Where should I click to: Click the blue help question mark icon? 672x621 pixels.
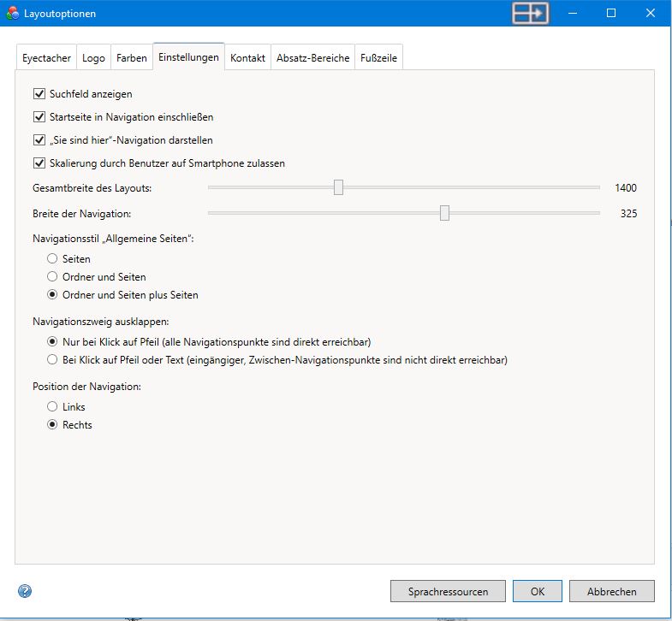25,591
